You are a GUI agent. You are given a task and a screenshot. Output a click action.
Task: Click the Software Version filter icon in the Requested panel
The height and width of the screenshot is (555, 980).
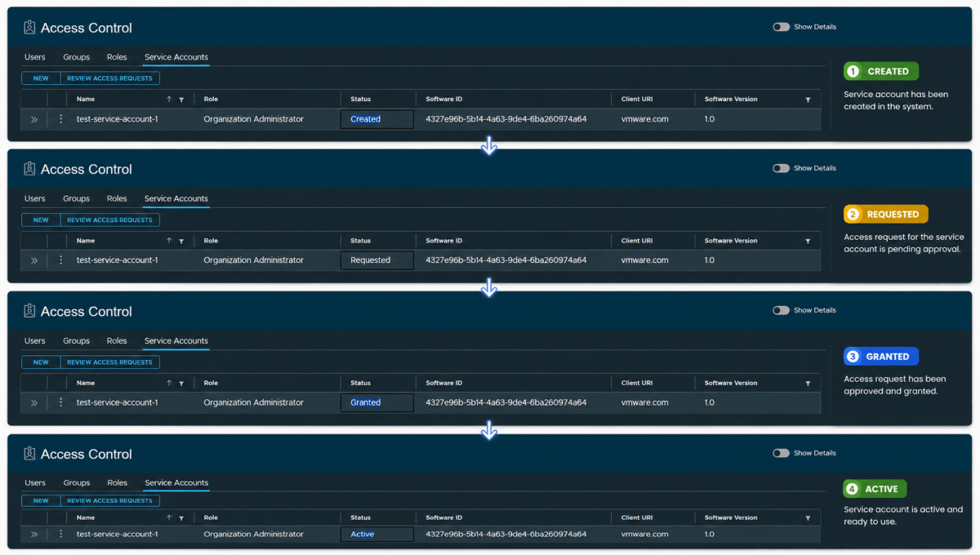[x=808, y=242]
